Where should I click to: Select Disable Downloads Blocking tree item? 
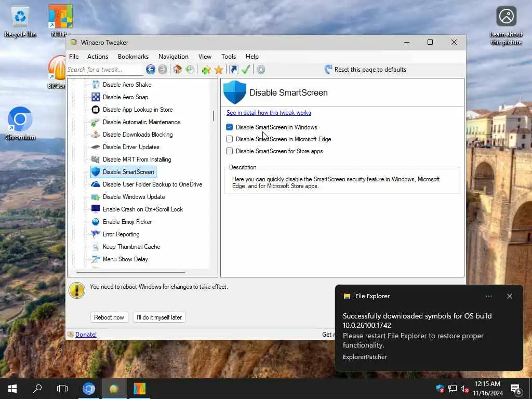[138, 135]
